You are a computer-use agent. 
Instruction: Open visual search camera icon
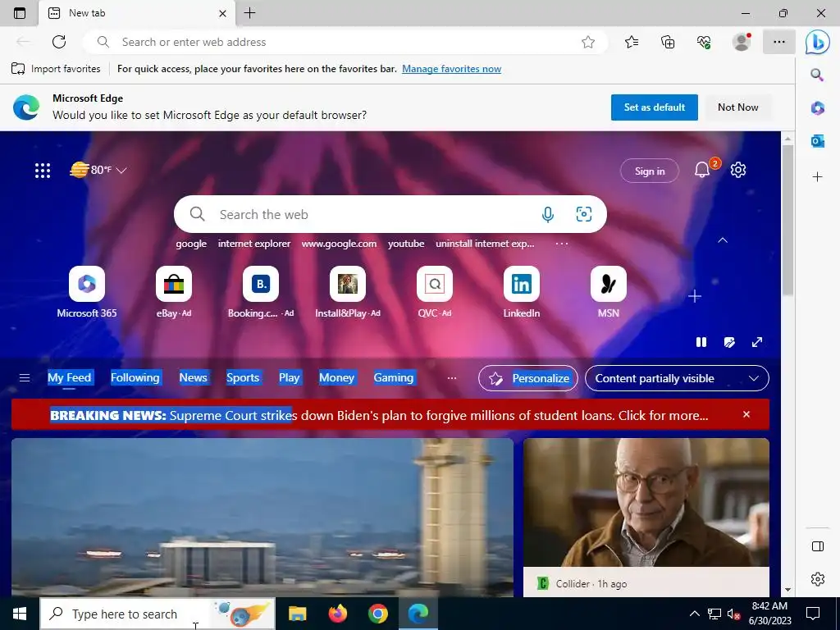pyautogui.click(x=584, y=214)
